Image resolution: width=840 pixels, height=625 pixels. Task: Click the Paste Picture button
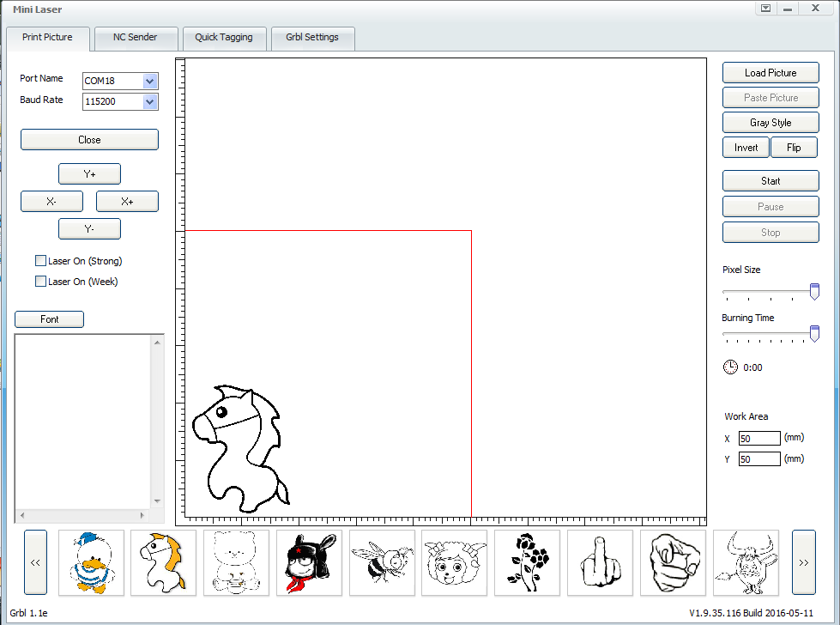click(x=771, y=98)
